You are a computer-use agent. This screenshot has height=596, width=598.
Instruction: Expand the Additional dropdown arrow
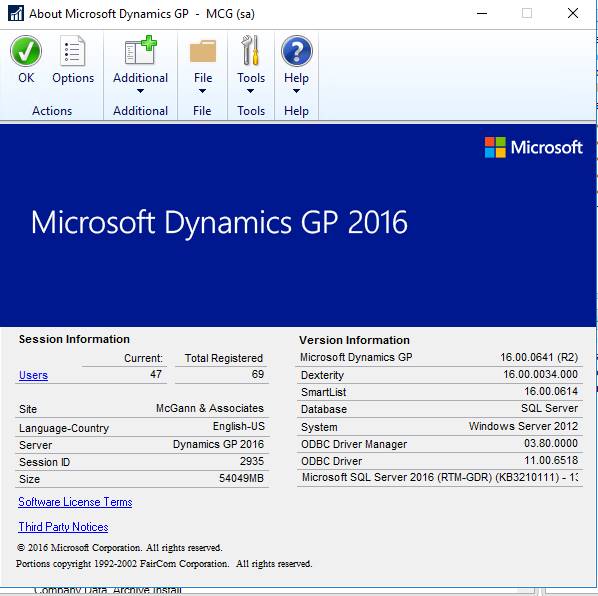140,91
